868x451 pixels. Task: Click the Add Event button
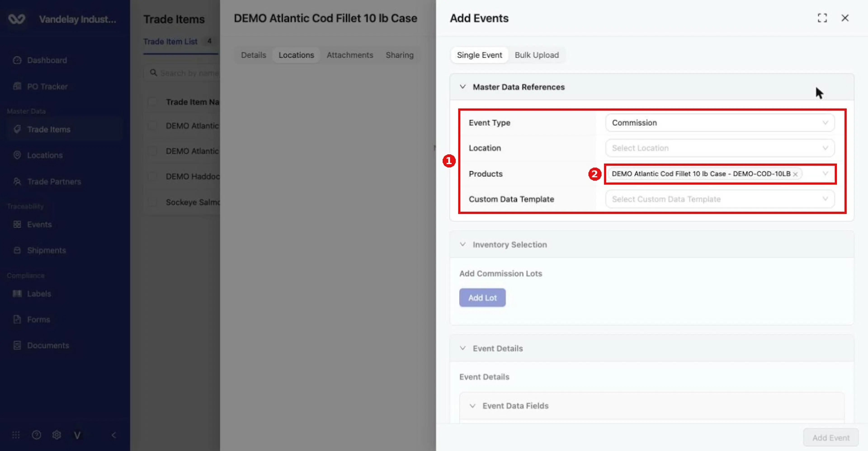[x=831, y=437]
